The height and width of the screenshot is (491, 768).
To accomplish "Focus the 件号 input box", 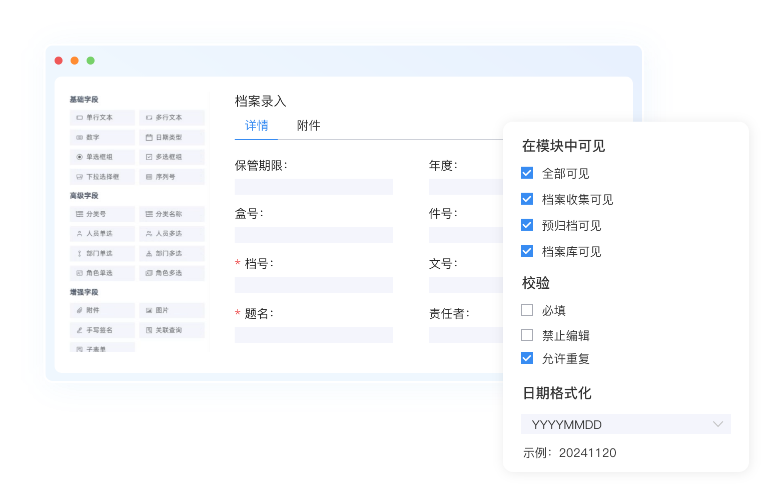I will tap(466, 235).
